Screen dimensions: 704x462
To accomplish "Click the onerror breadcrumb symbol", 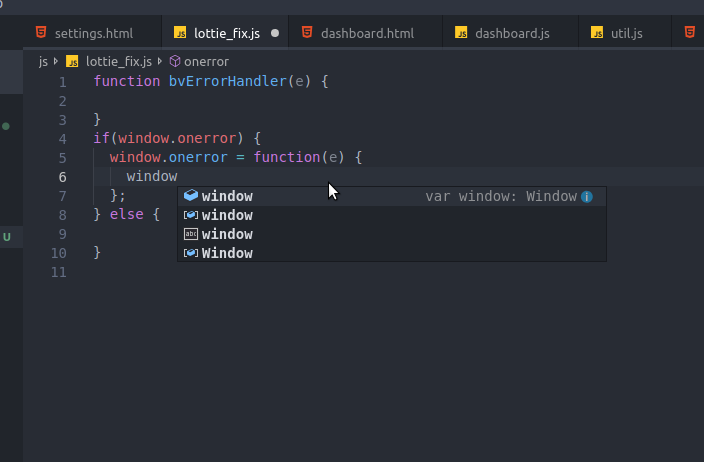I will [206, 62].
